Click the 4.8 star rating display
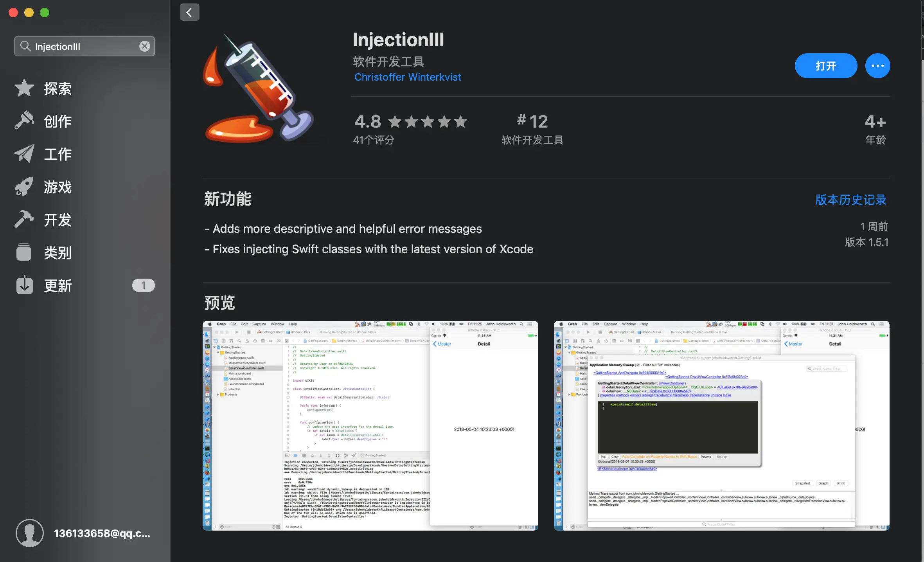Image resolution: width=924 pixels, height=562 pixels. [x=410, y=122]
